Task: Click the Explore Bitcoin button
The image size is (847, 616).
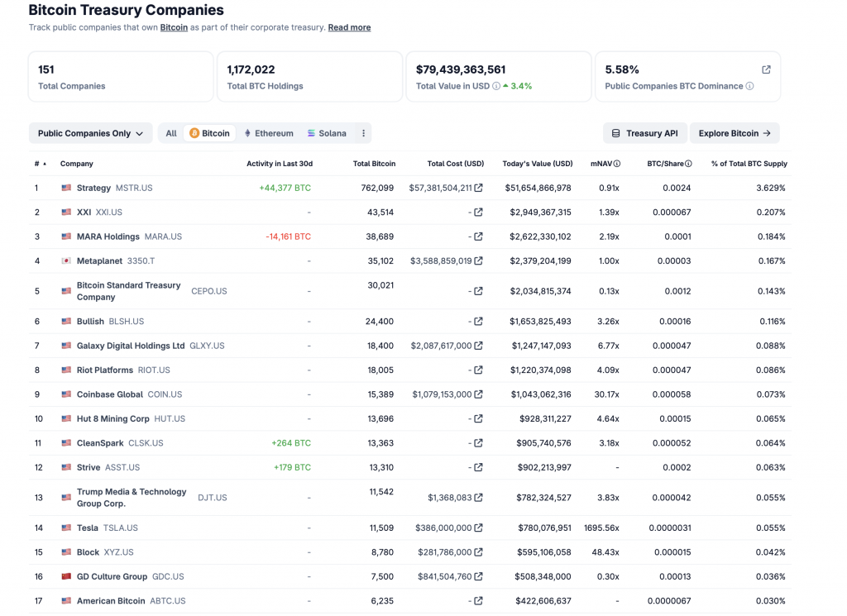Action: [x=735, y=133]
